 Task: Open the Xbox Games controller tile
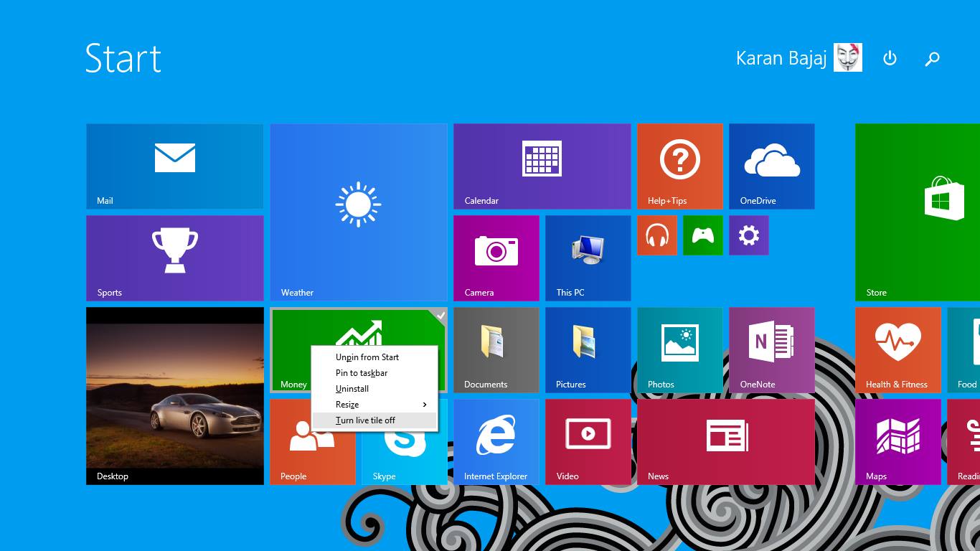(703, 235)
